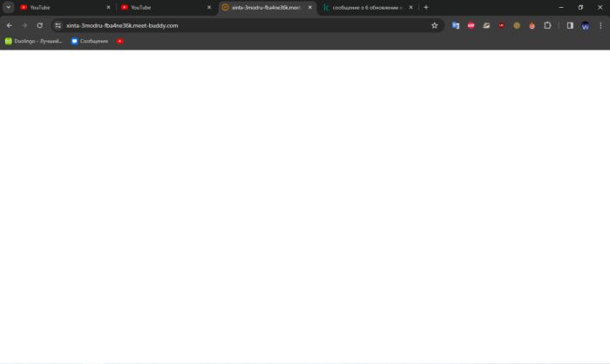Bookmark this page with star icon
This screenshot has width=610, height=364.
435,25
